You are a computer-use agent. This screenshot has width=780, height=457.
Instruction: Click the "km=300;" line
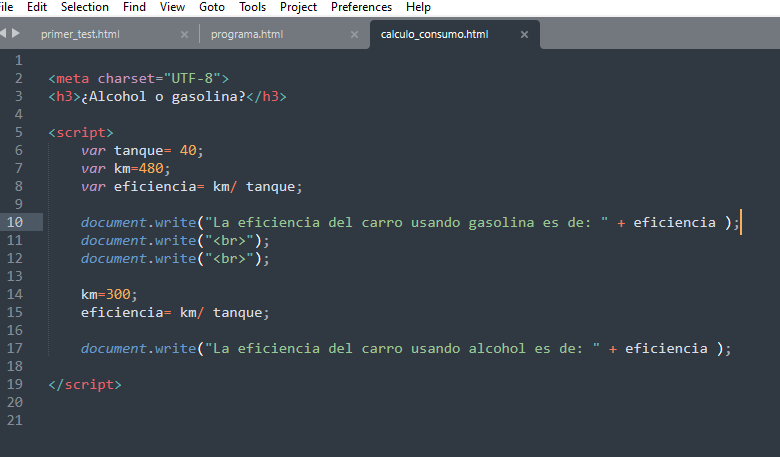coord(109,294)
